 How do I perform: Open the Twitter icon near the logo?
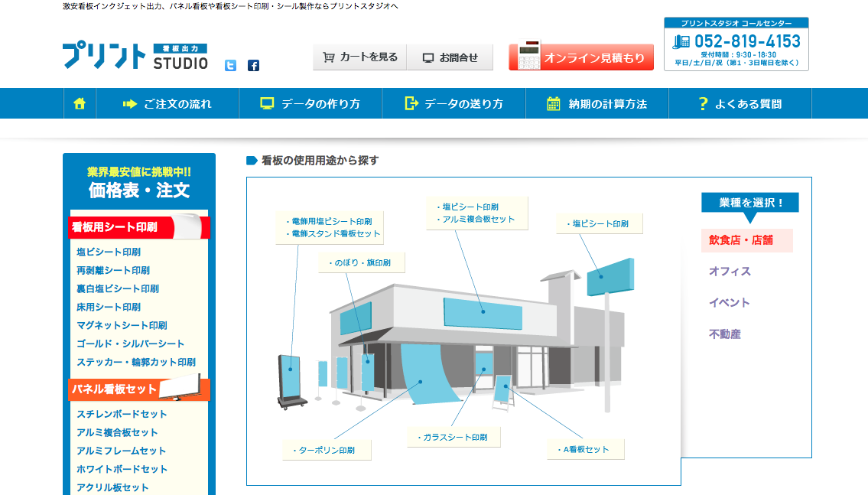229,66
